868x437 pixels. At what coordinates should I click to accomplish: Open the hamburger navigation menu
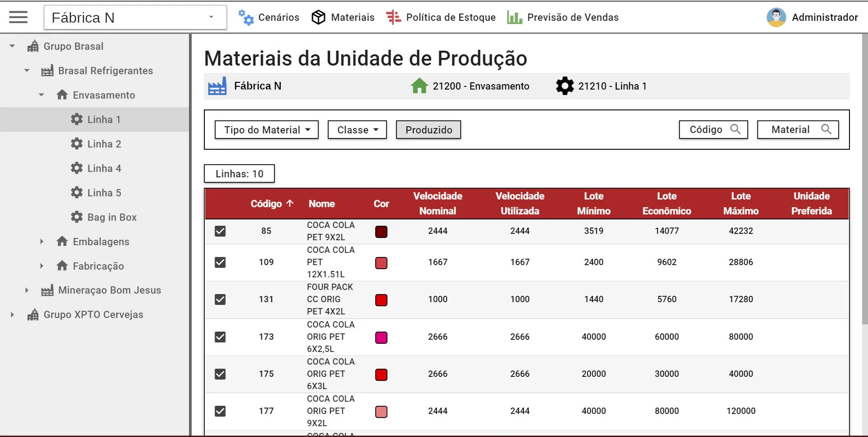[18, 17]
